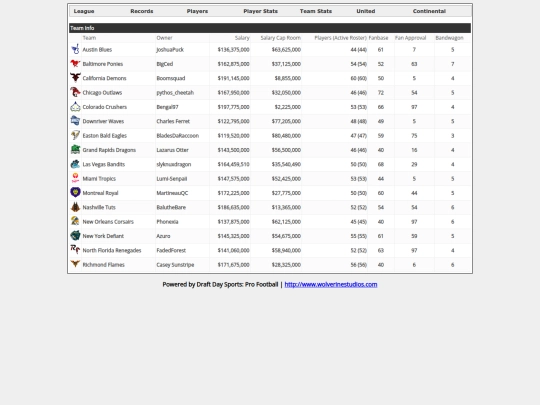Click the Miami Tropics team logo
Screen dimensions: 540x405
75,178
